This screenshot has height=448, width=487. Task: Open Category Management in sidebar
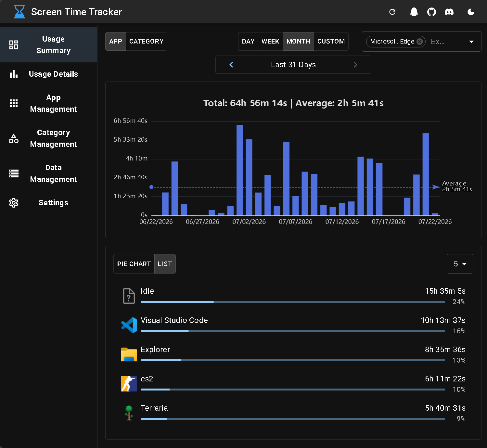pyautogui.click(x=49, y=138)
